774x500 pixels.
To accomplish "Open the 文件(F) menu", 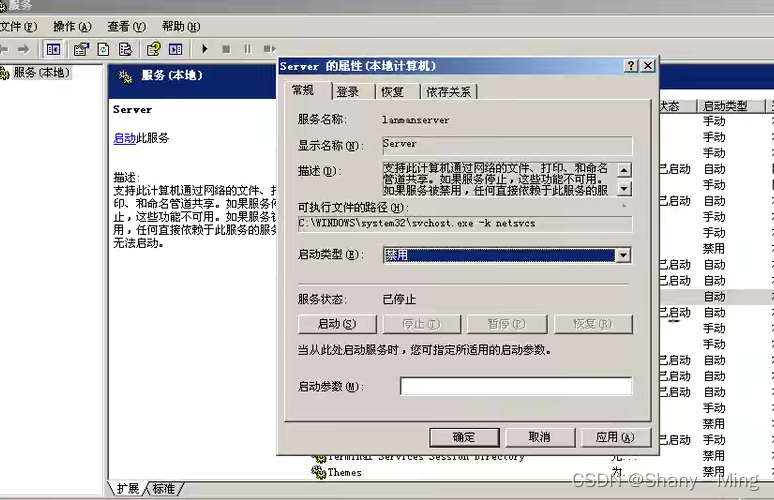I will 18,27.
